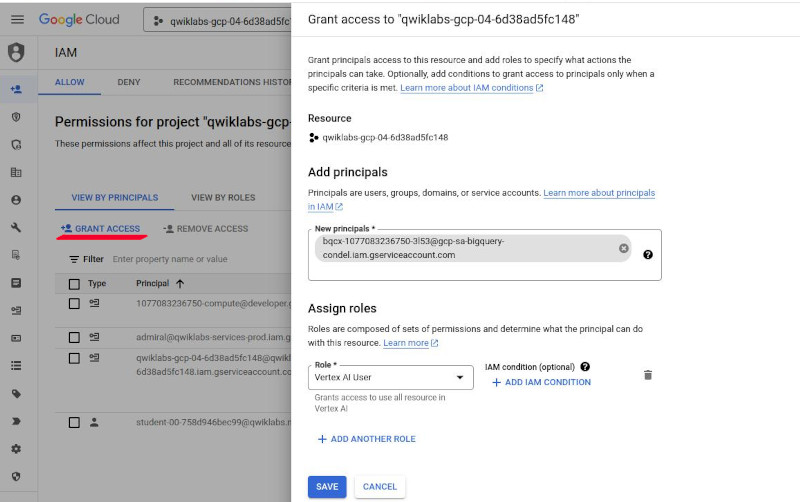Check the student-00-758d946bec99 row

[x=74, y=422]
